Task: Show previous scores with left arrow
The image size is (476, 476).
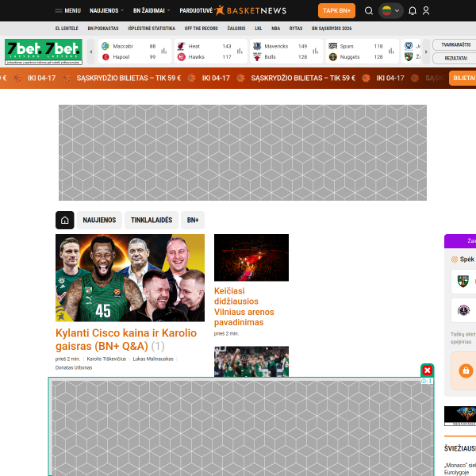Action: point(90,52)
